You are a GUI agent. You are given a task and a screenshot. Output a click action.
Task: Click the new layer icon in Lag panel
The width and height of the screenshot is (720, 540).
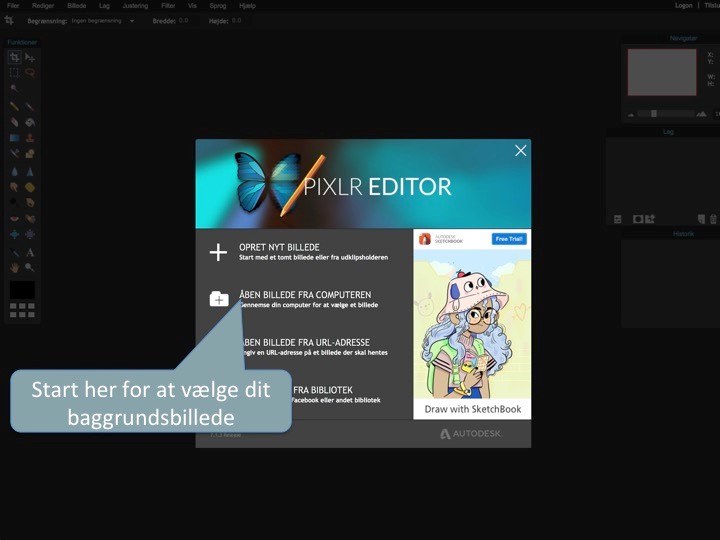[x=701, y=219]
